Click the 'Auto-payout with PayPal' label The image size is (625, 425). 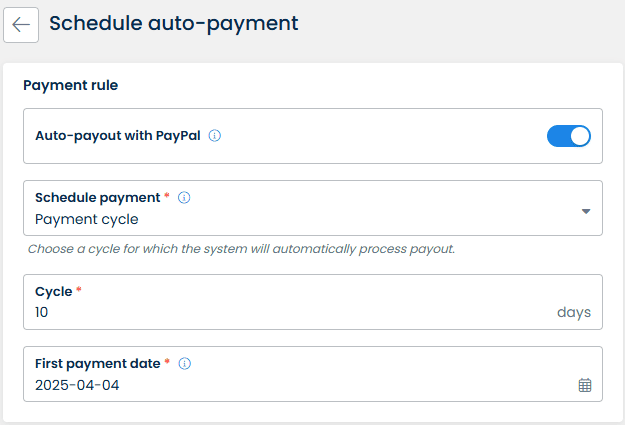119,136
